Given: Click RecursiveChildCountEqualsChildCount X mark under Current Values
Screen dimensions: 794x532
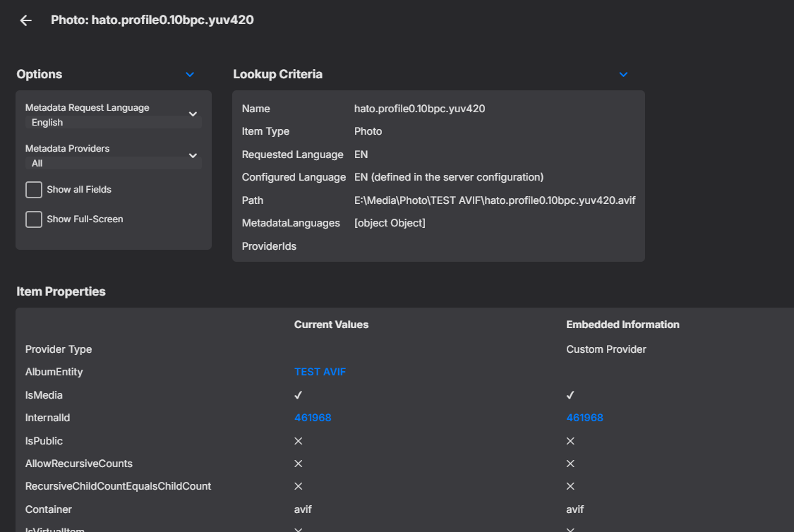Looking at the screenshot, I should click(x=298, y=486).
